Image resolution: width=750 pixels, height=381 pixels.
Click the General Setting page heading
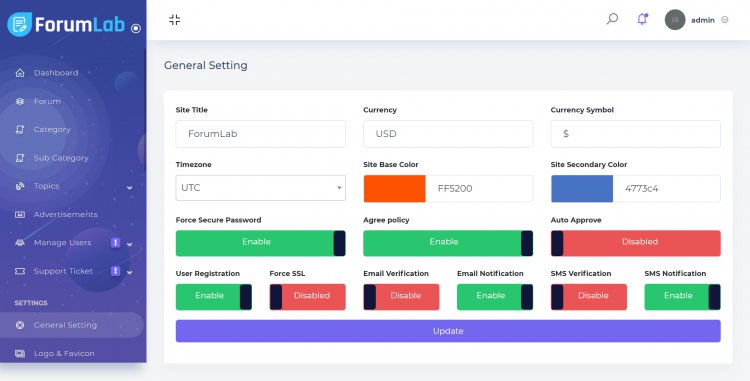(206, 65)
